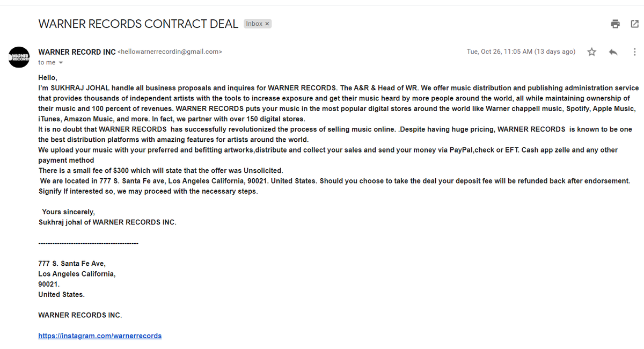Reply to the sender with the arrow icon
This screenshot has width=644, height=349.
point(613,52)
